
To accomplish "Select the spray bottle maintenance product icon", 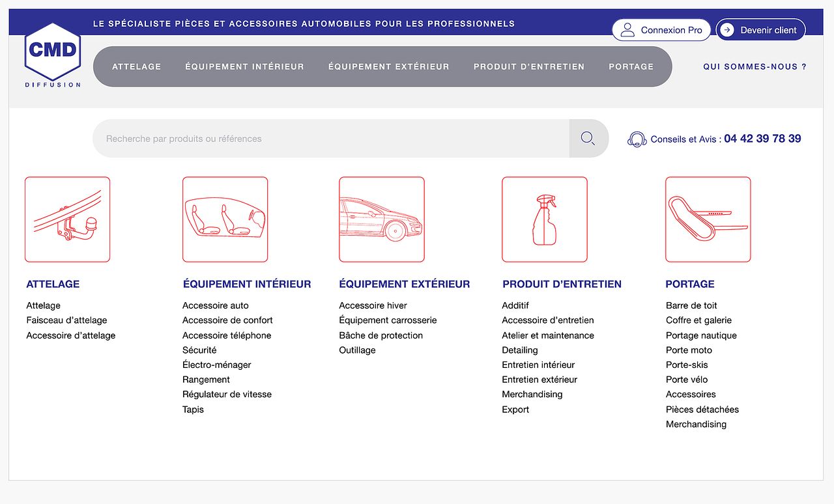I will pyautogui.click(x=544, y=219).
